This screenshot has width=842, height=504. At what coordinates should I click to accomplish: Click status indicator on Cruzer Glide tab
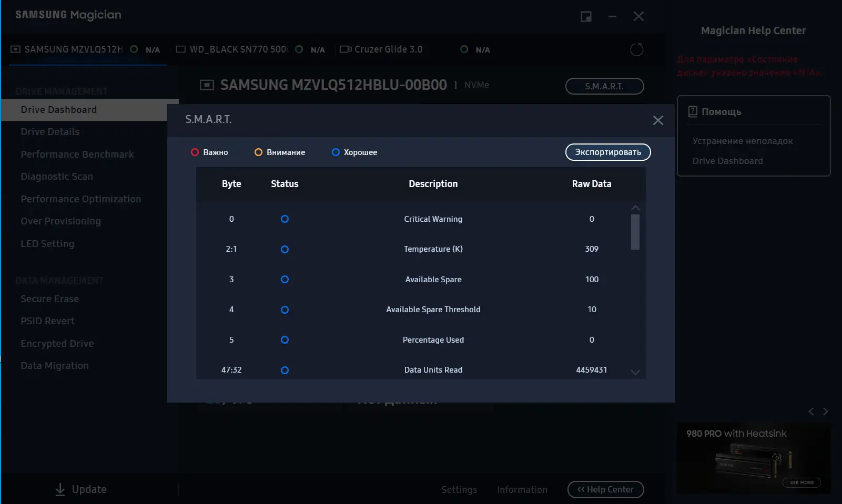pos(464,49)
